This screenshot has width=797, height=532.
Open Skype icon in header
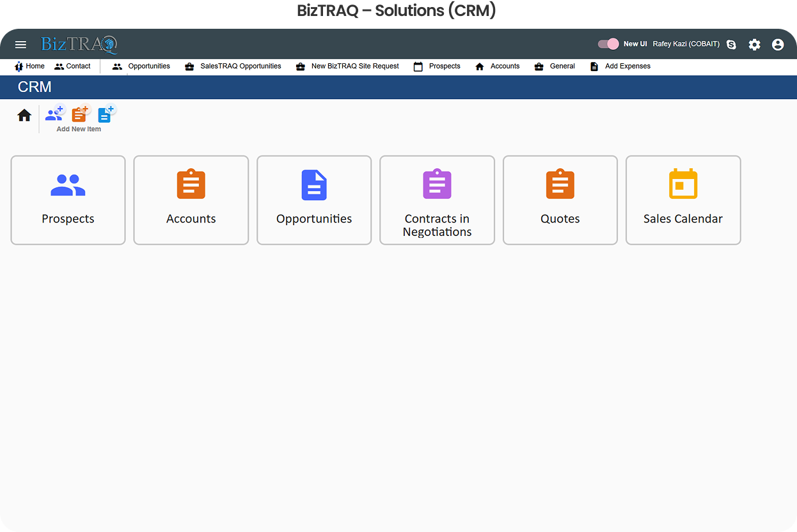[731, 45]
